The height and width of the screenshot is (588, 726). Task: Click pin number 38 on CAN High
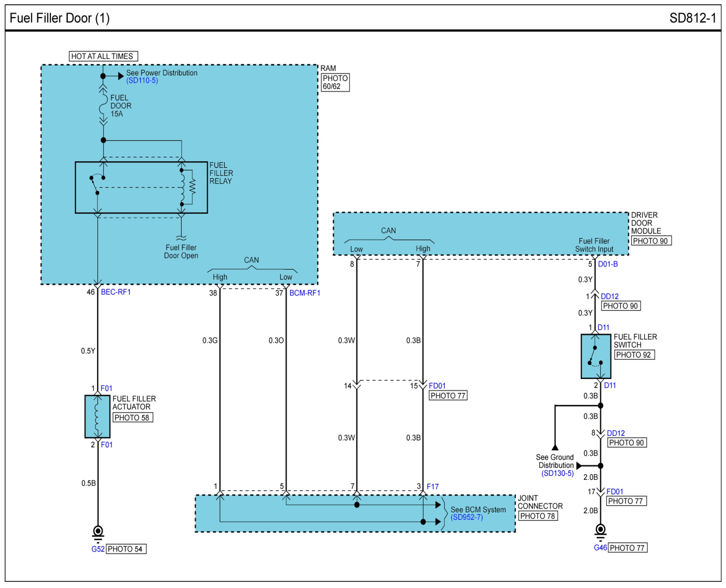(213, 293)
